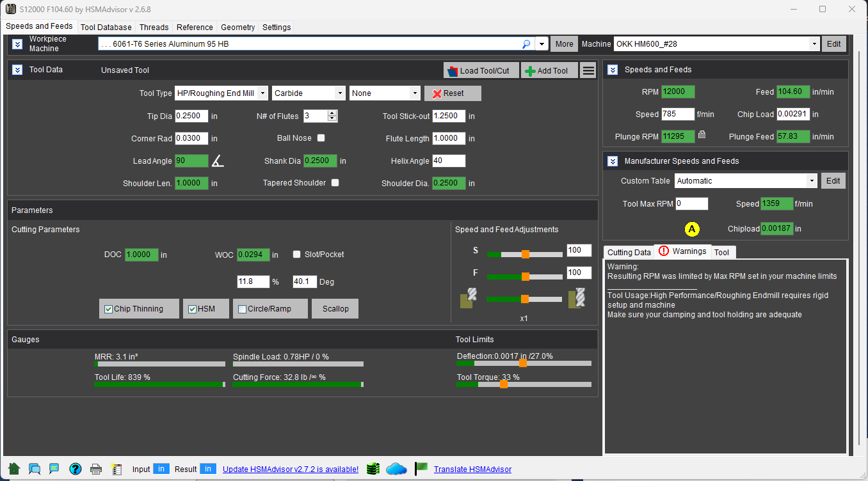Click the lead angle icon

(218, 161)
